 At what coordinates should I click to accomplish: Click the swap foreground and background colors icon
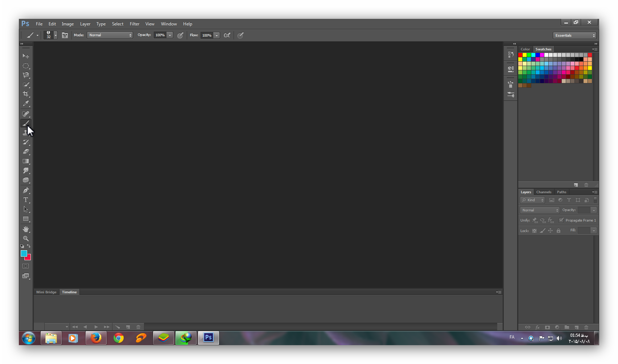coord(29,246)
